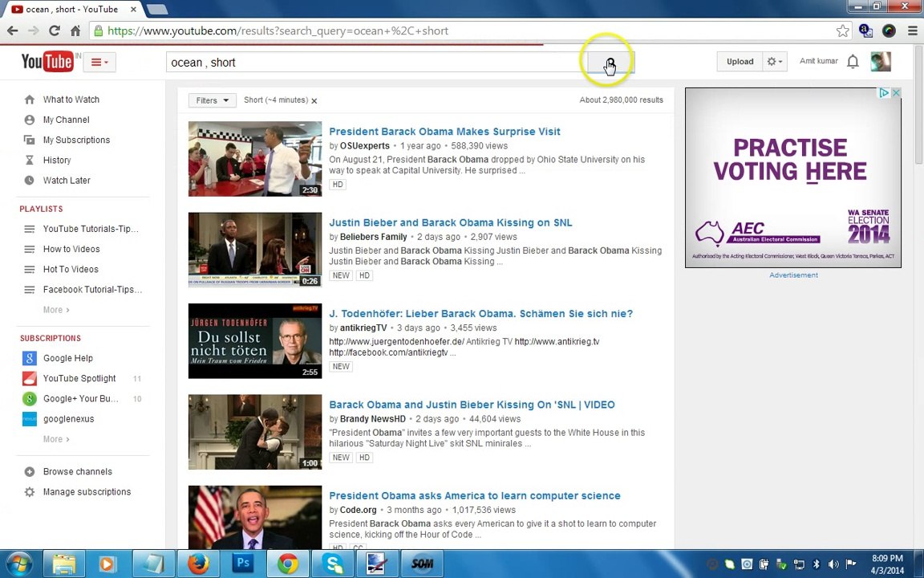This screenshot has width=924, height=578.
Task: Click the AdChoices triangle icon on the ad
Action: point(884,92)
